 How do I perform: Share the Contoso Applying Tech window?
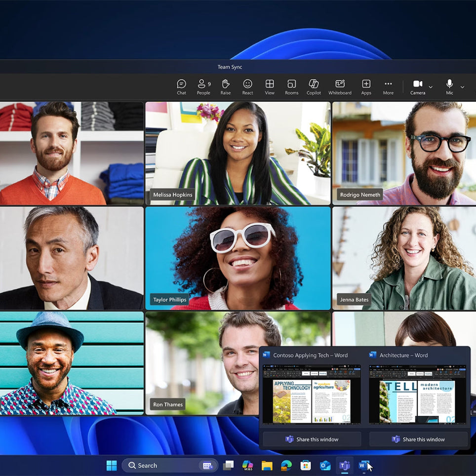pos(312,439)
